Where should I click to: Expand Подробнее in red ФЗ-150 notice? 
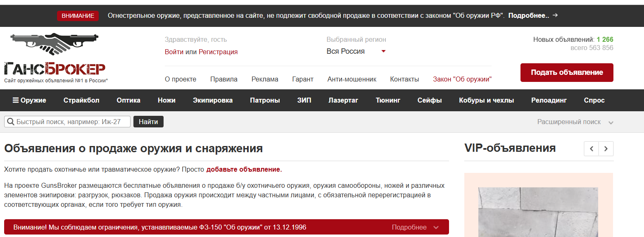(415, 227)
